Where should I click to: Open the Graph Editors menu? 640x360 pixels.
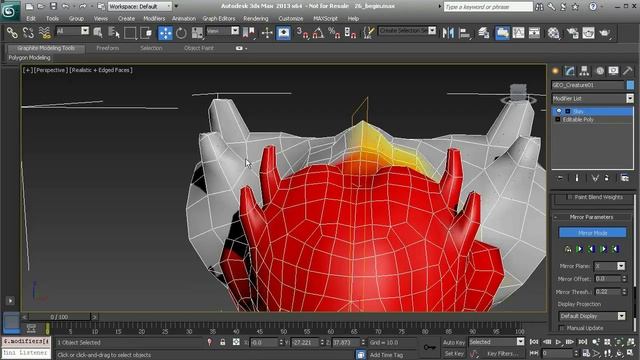[219, 18]
